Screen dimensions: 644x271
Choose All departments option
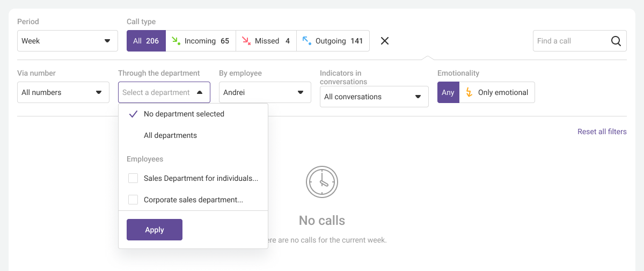[170, 135]
